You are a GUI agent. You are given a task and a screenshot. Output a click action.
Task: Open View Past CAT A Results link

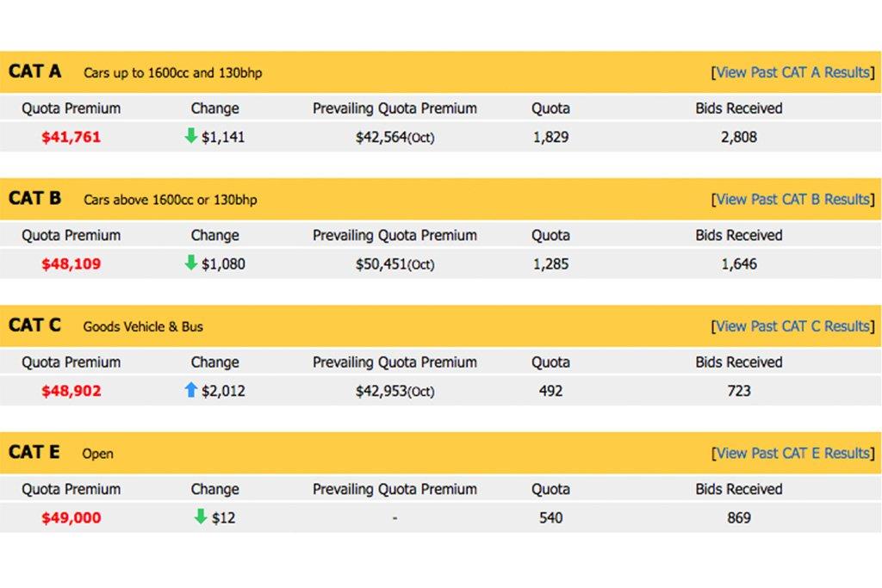(792, 72)
